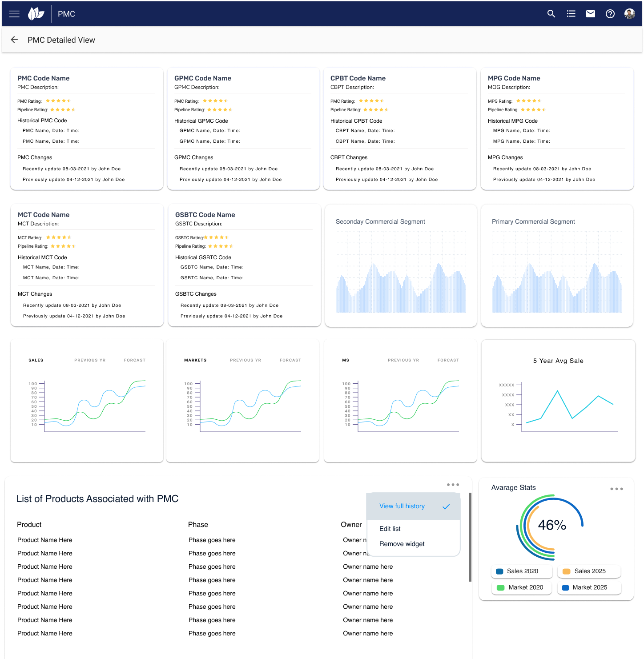
Task: Open the hamburger navigation menu
Action: [x=14, y=14]
